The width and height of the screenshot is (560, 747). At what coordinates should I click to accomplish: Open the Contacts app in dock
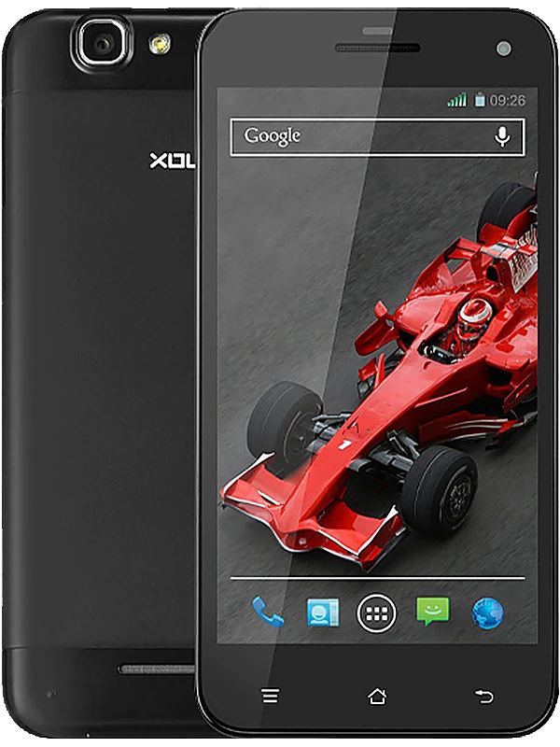point(323,612)
